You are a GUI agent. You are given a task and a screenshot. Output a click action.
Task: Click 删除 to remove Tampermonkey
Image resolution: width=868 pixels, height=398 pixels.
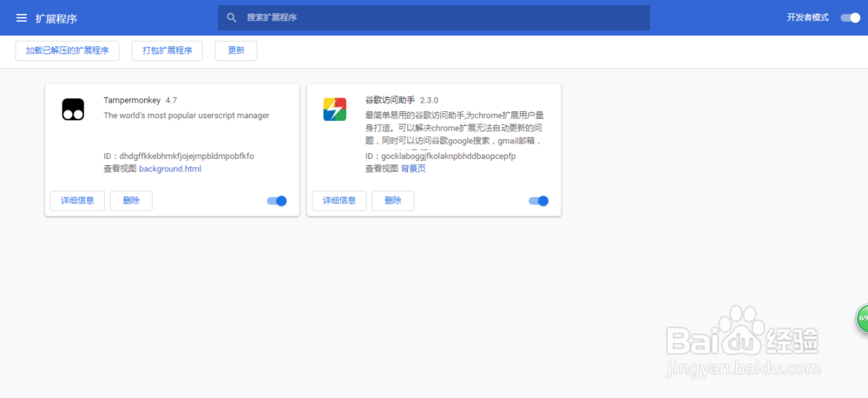pos(131,201)
